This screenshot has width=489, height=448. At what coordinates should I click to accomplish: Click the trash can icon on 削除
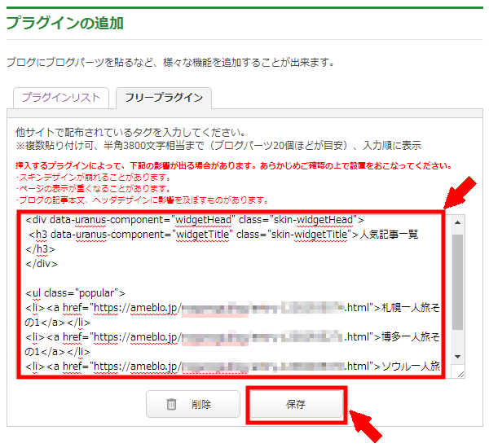(171, 404)
